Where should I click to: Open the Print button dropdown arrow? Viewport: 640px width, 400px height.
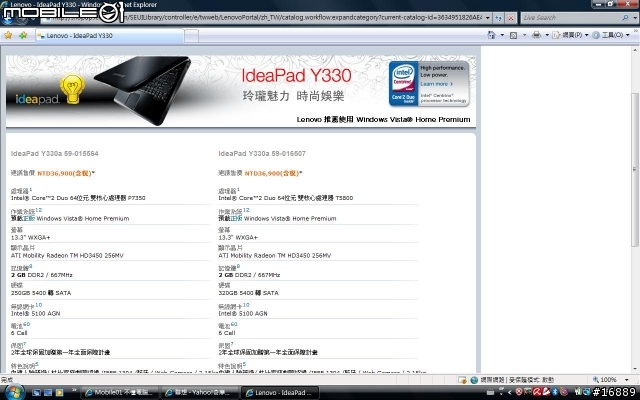[x=547, y=35]
